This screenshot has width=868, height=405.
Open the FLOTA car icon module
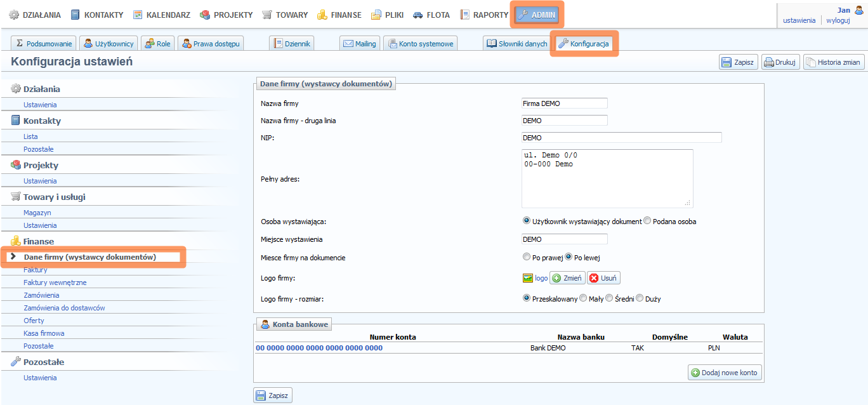click(x=418, y=15)
